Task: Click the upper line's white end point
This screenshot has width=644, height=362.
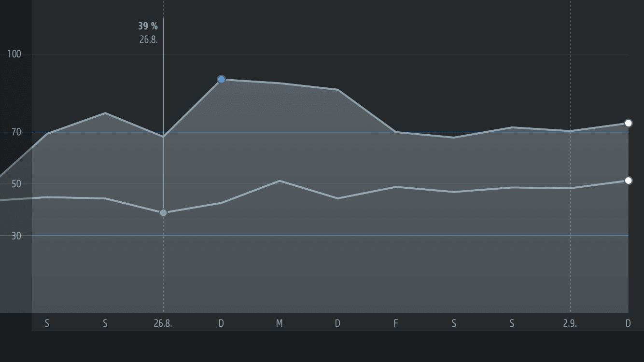Action: pos(628,123)
